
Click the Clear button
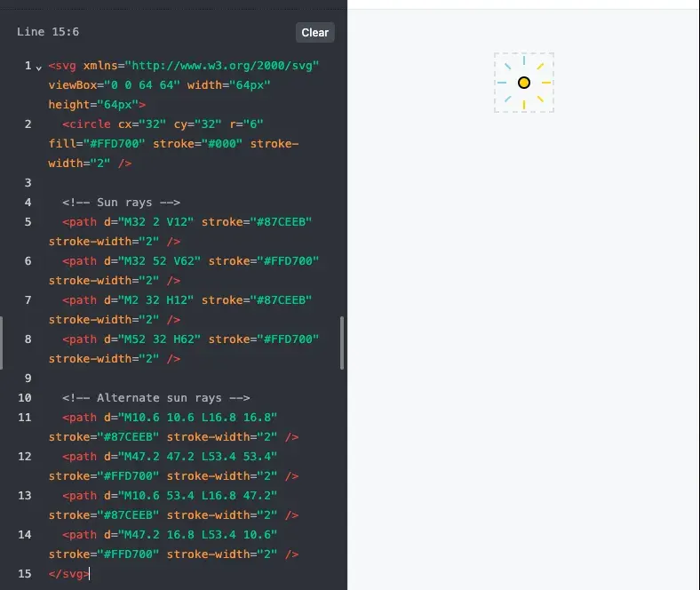pos(314,33)
